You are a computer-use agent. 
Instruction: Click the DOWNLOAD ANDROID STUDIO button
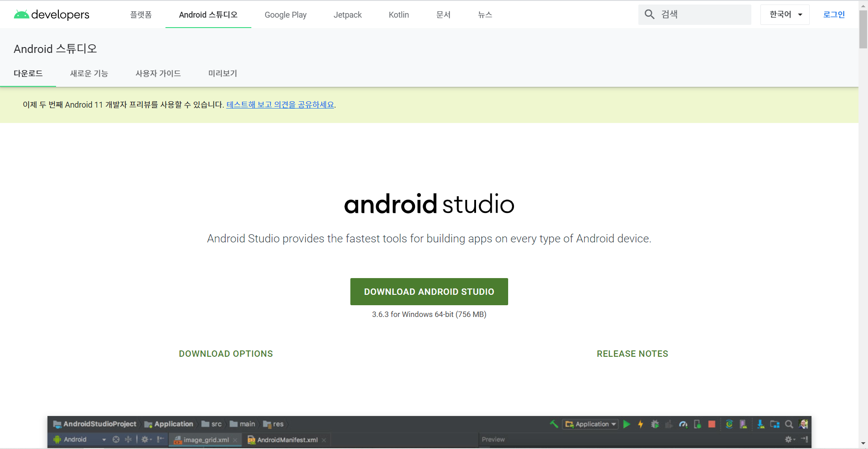pyautogui.click(x=429, y=292)
